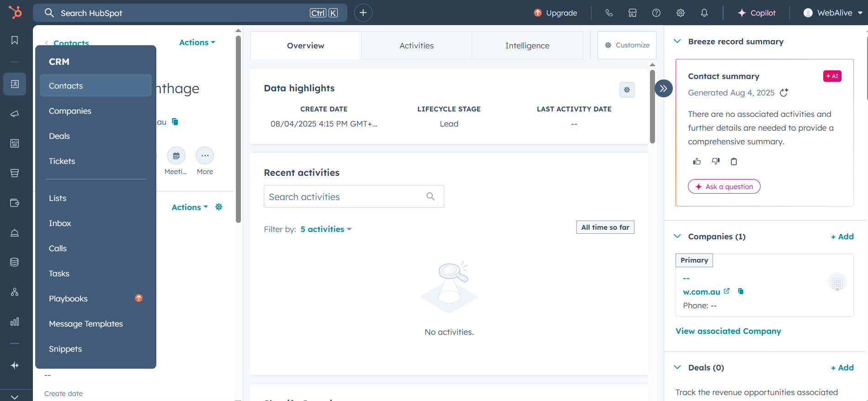Select Playbooks in the CRM menu
The width and height of the screenshot is (868, 401).
(96, 299)
